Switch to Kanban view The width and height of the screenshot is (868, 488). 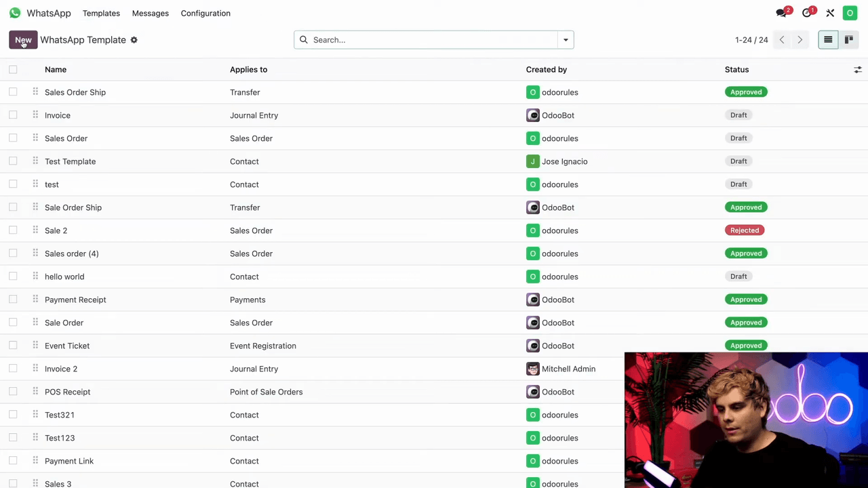pyautogui.click(x=848, y=40)
